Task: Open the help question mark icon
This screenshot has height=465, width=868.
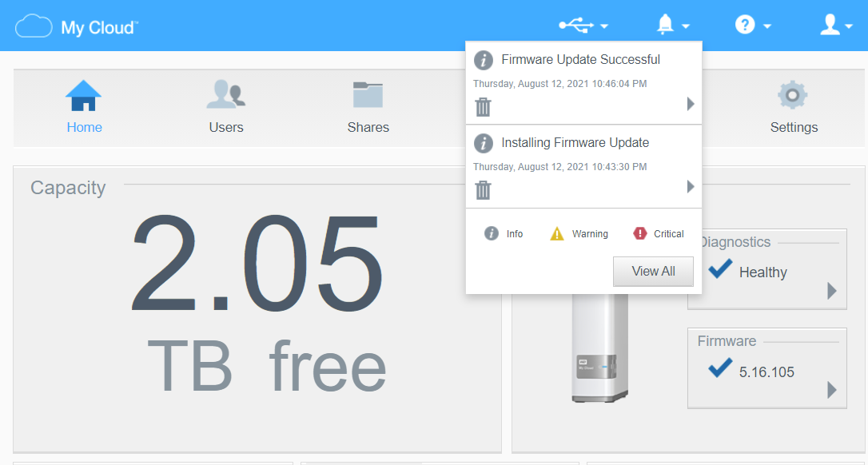Action: pos(745,25)
